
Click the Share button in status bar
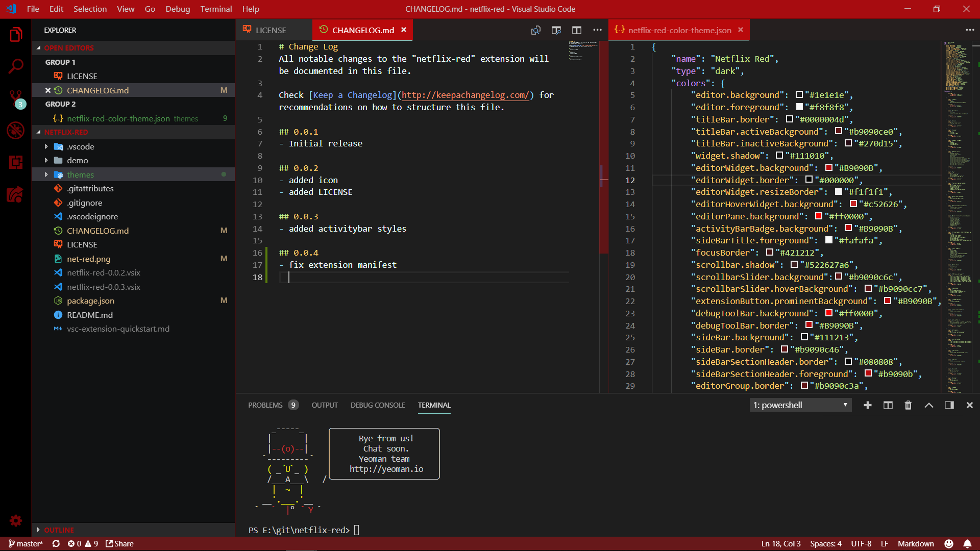pos(119,544)
